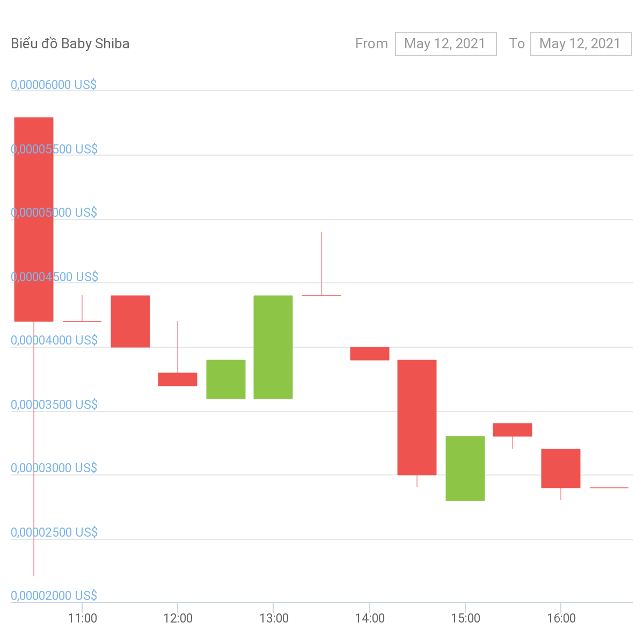Select the tall red candle at 14:30
This screenshot has height=644, width=644.
tap(417, 417)
